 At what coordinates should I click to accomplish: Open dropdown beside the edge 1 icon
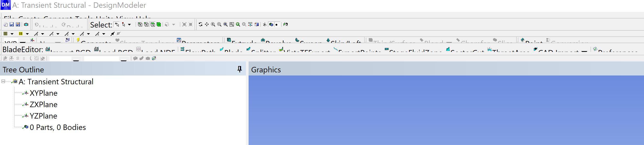[58, 34]
